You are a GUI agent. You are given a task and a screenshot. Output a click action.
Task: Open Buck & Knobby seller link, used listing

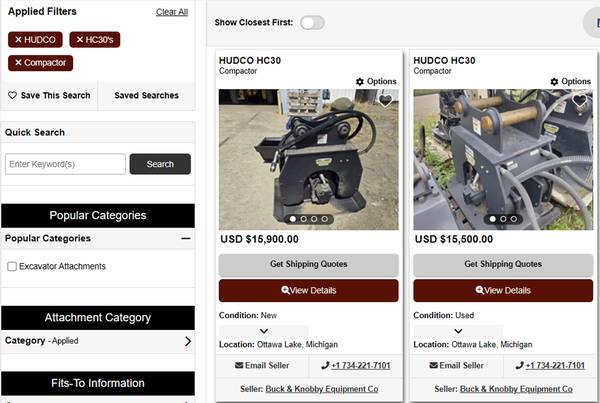tap(516, 389)
